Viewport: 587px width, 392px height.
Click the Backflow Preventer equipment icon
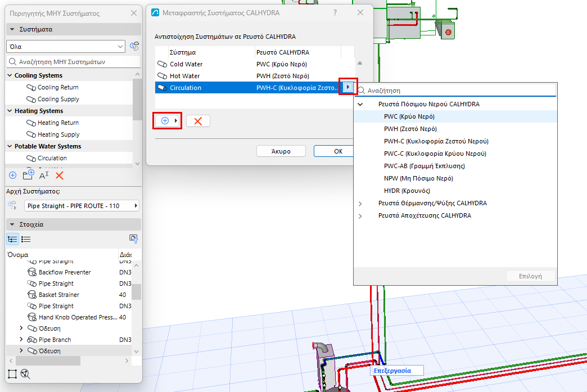(x=32, y=272)
